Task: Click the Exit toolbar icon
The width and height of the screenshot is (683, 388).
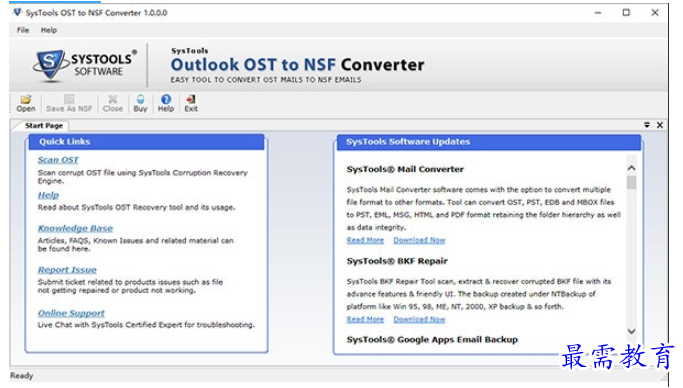Action: [x=191, y=104]
